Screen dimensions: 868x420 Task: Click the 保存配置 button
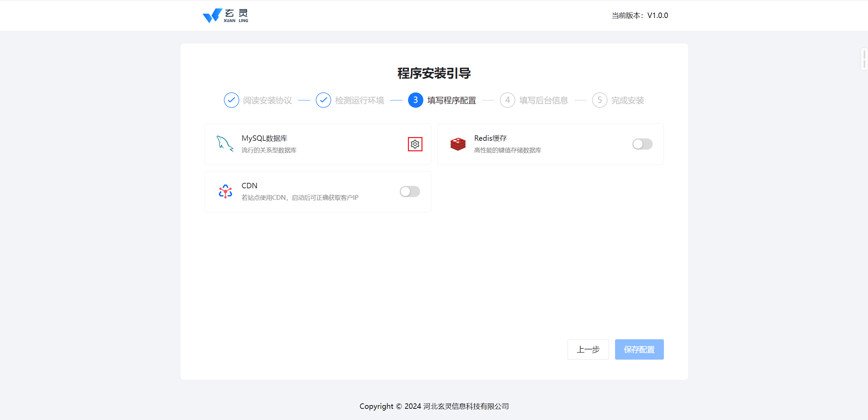pos(639,349)
